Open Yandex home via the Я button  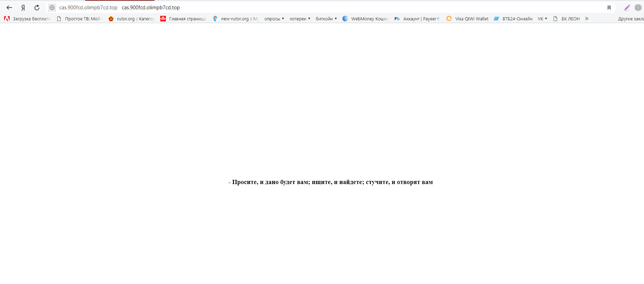pyautogui.click(x=23, y=8)
